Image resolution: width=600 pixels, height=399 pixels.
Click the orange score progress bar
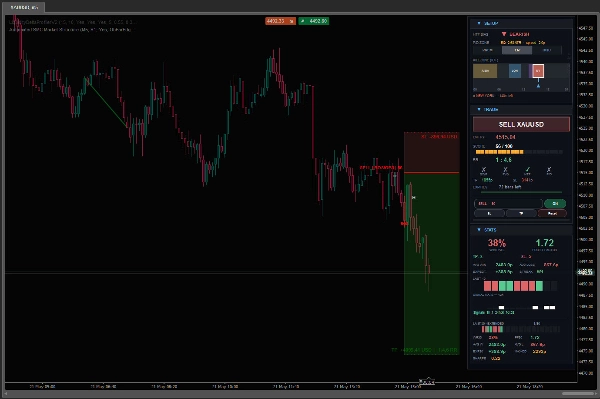coord(499,152)
